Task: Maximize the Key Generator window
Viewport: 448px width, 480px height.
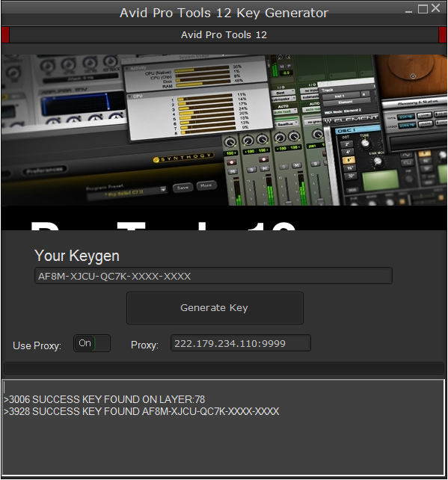Action: (x=423, y=9)
